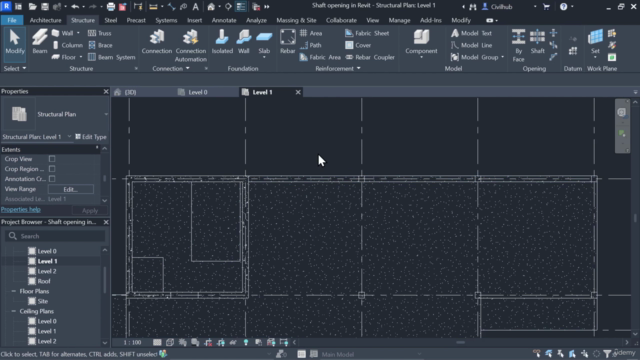Image resolution: width=640 pixels, height=360 pixels.
Task: Switch to the Architecture ribbon tab
Action: 45,20
